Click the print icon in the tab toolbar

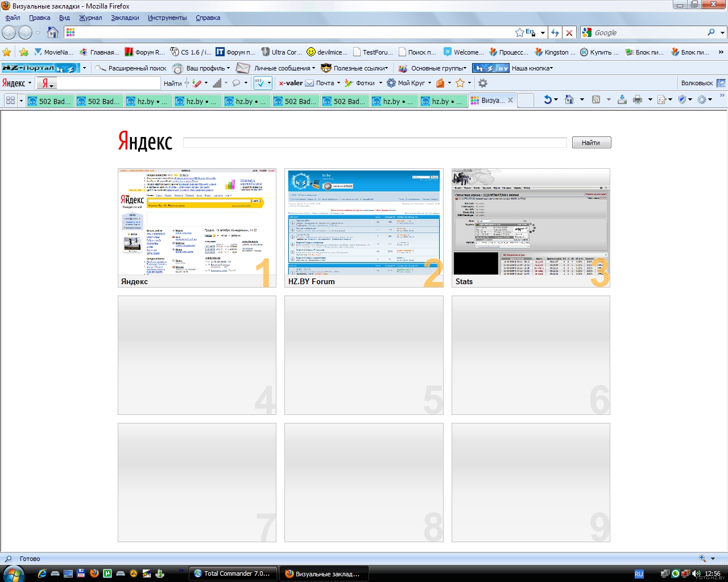click(x=638, y=99)
